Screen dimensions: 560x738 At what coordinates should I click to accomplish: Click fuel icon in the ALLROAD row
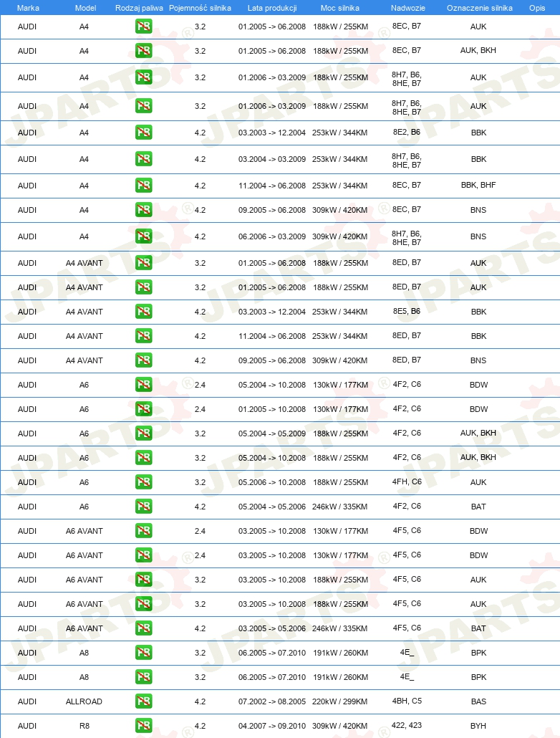pyautogui.click(x=143, y=701)
